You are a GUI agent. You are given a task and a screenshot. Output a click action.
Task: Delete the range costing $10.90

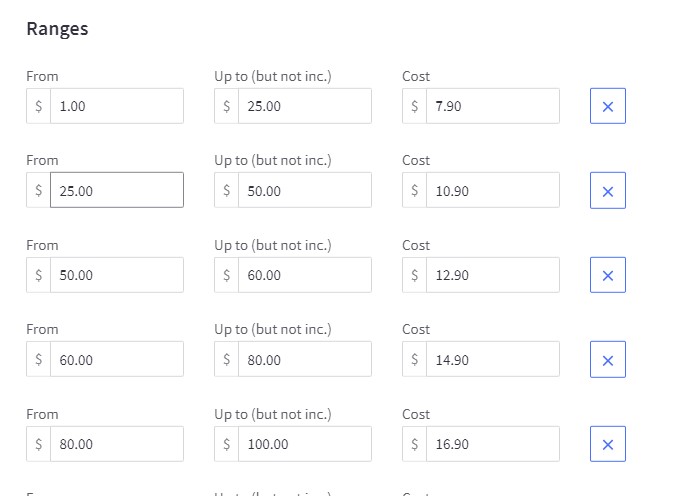pos(607,191)
